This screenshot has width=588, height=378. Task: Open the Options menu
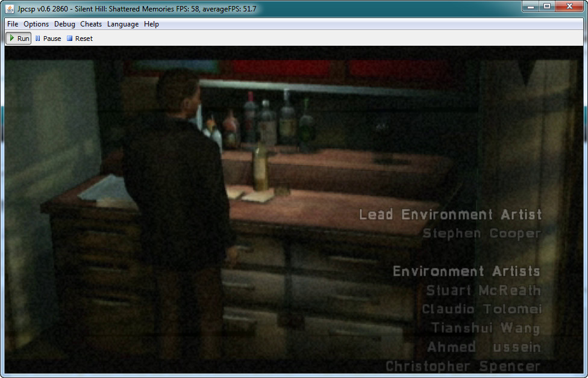(x=36, y=24)
